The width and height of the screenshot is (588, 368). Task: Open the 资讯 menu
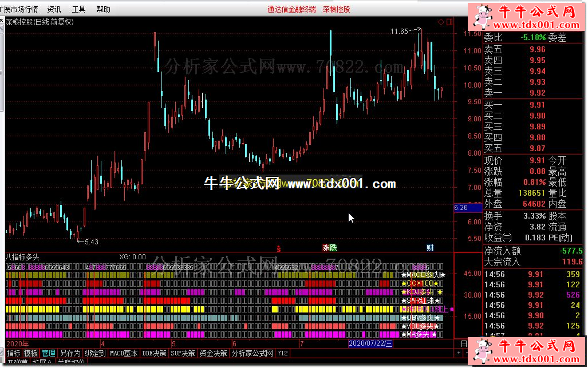pos(54,9)
